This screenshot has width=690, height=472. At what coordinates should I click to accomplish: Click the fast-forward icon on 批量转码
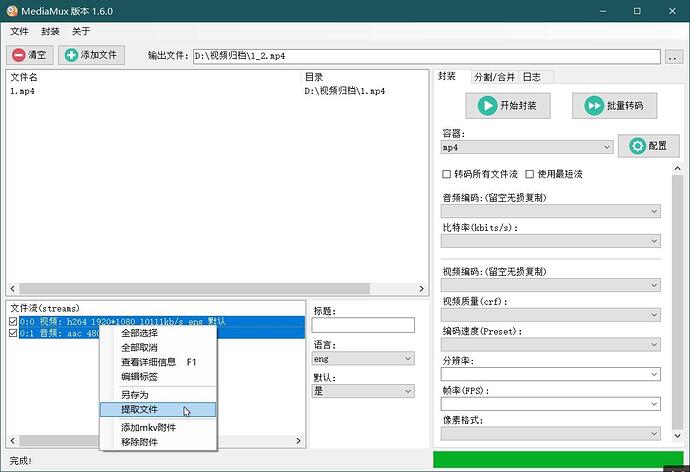pos(594,106)
